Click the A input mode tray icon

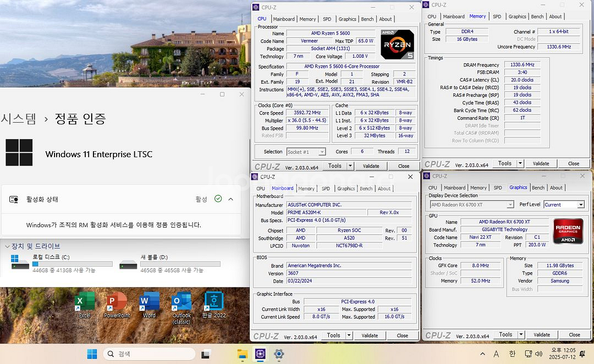tap(496, 354)
